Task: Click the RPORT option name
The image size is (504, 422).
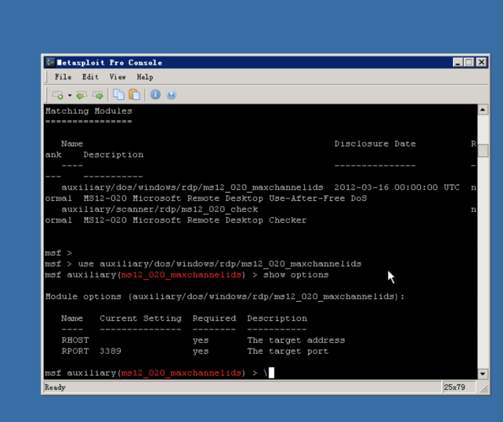Action: click(x=75, y=351)
